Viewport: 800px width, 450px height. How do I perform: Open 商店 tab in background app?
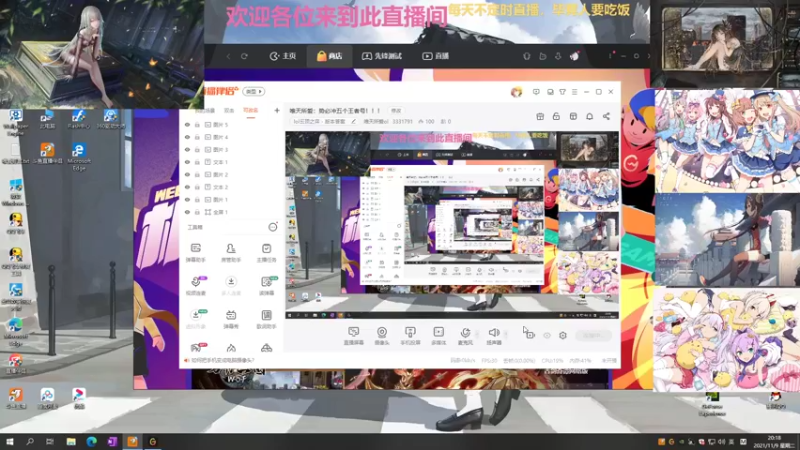click(329, 56)
